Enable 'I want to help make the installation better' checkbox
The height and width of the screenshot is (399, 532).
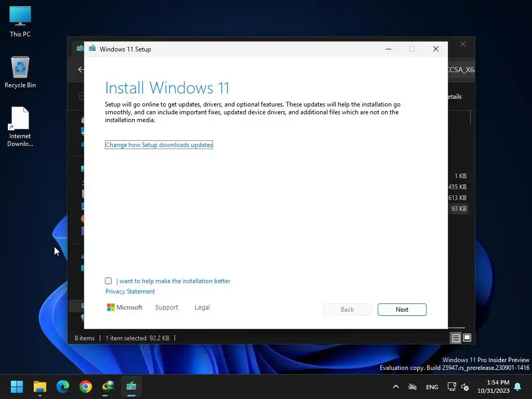coord(108,281)
